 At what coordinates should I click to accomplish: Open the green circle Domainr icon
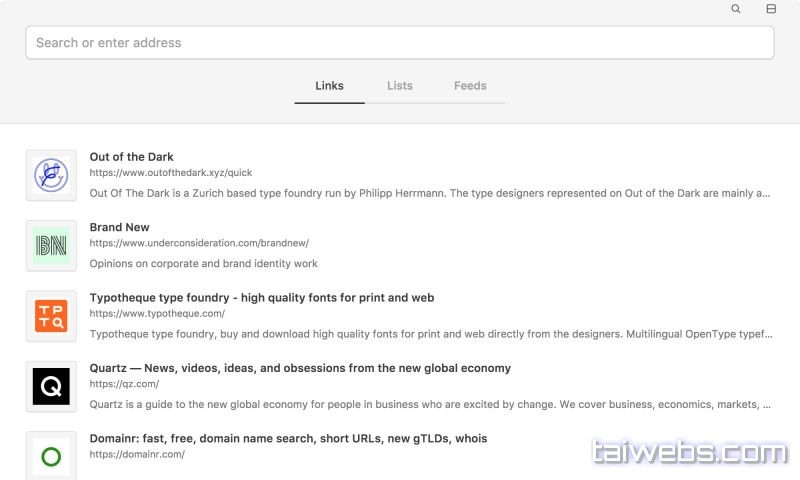pos(51,456)
